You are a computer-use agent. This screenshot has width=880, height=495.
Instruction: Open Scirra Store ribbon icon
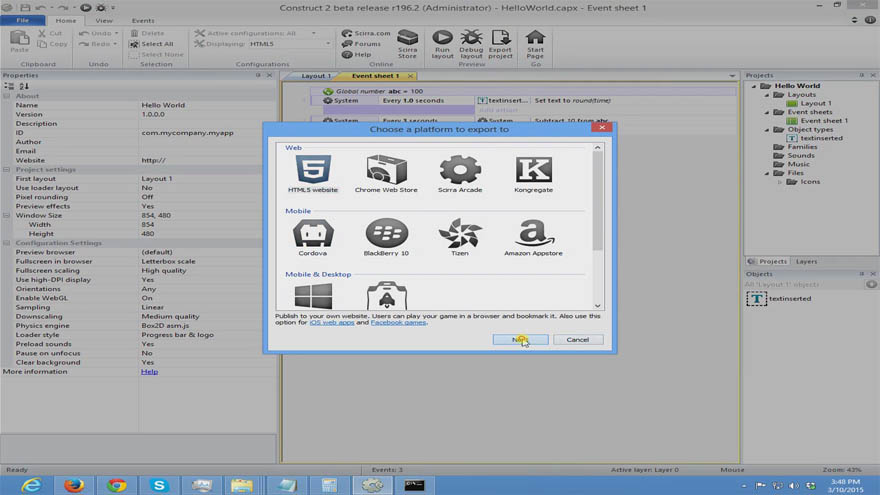[407, 44]
